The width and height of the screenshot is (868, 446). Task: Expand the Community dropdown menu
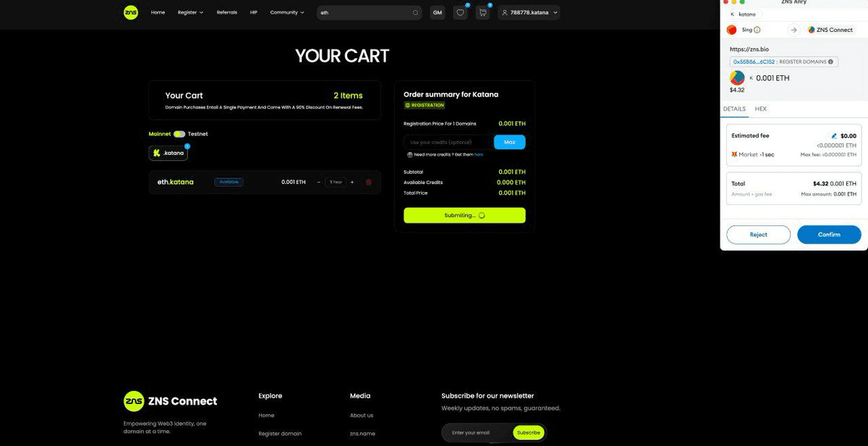point(286,12)
